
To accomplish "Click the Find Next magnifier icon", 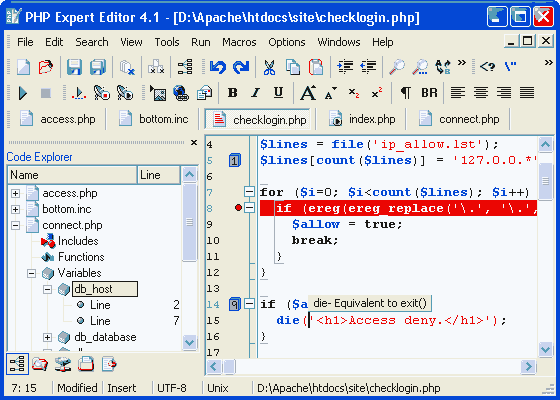I will pos(420,67).
